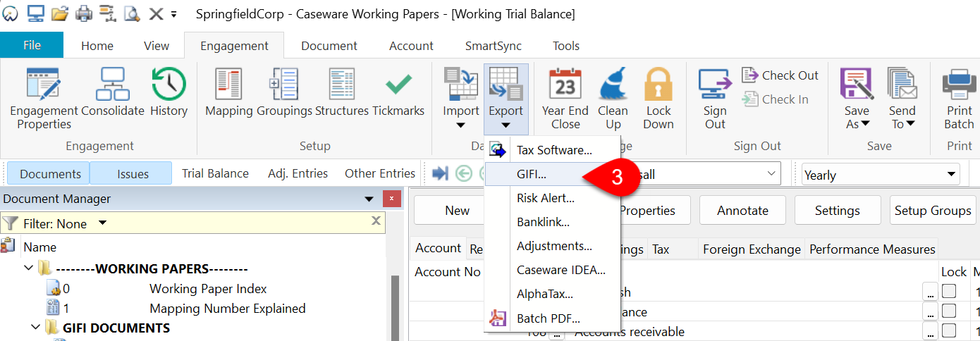Open the Structures setup
This screenshot has width=980, height=341.
tap(342, 92)
